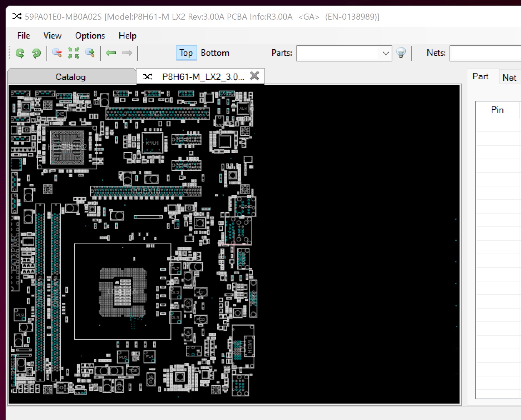Switch to the Bottom board side

pyautogui.click(x=215, y=53)
